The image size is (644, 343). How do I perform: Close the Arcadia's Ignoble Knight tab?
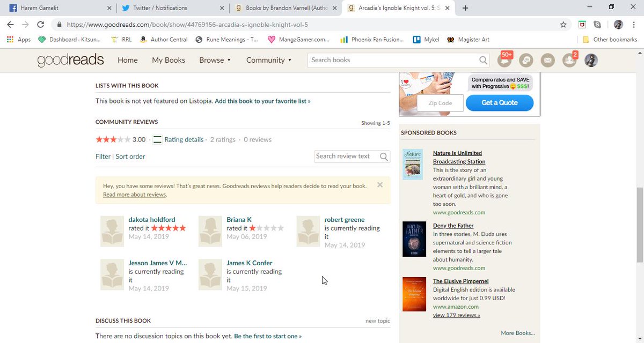[448, 8]
